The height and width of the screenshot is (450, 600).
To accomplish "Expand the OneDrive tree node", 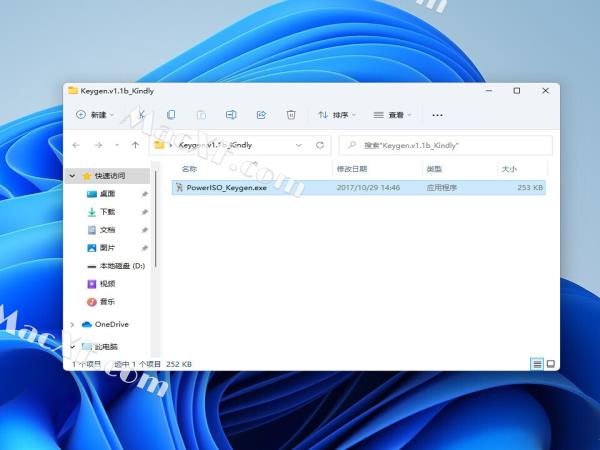I will click(72, 324).
